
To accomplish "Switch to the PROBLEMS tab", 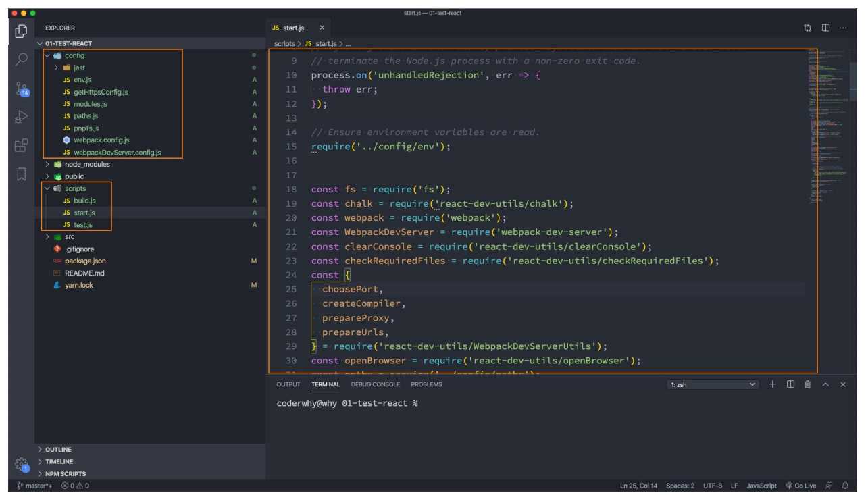I will pos(426,384).
